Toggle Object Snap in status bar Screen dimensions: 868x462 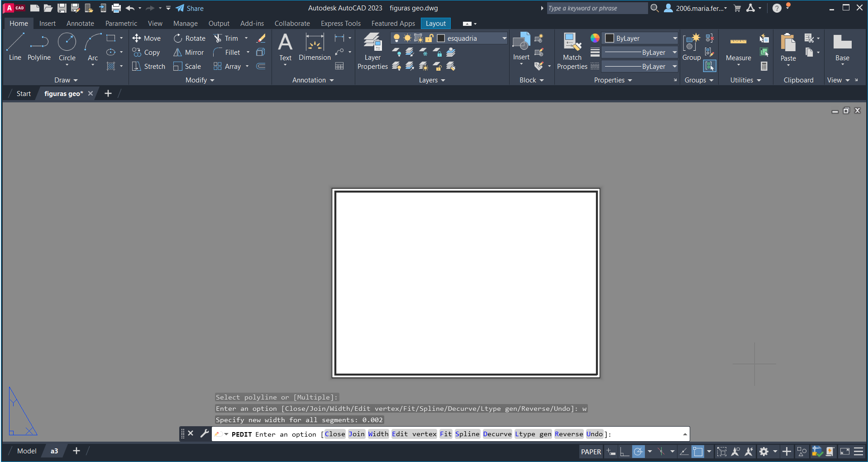(698, 452)
